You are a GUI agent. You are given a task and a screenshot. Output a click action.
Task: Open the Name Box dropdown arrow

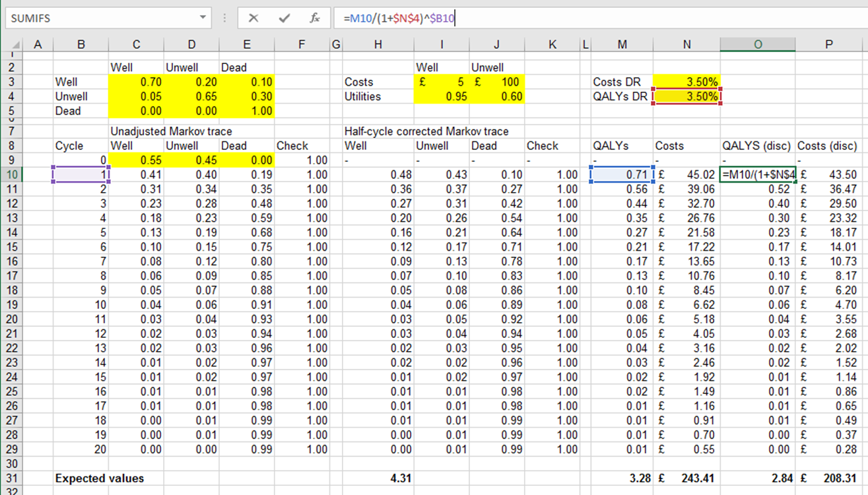point(201,18)
